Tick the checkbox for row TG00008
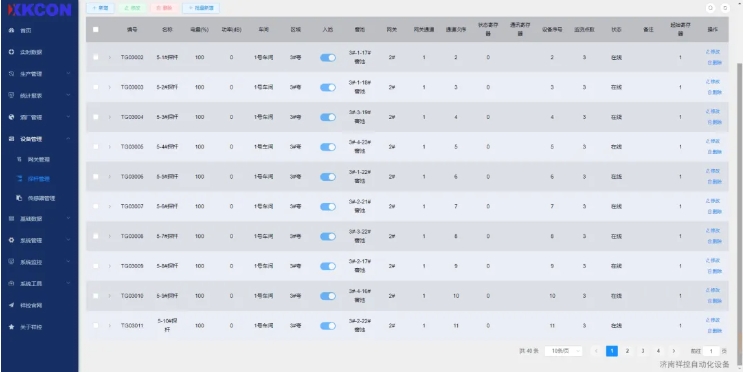The height and width of the screenshot is (372, 745). pyautogui.click(x=96, y=236)
